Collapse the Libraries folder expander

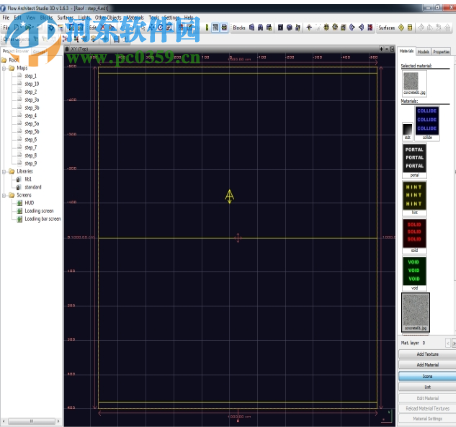[x=4, y=171]
